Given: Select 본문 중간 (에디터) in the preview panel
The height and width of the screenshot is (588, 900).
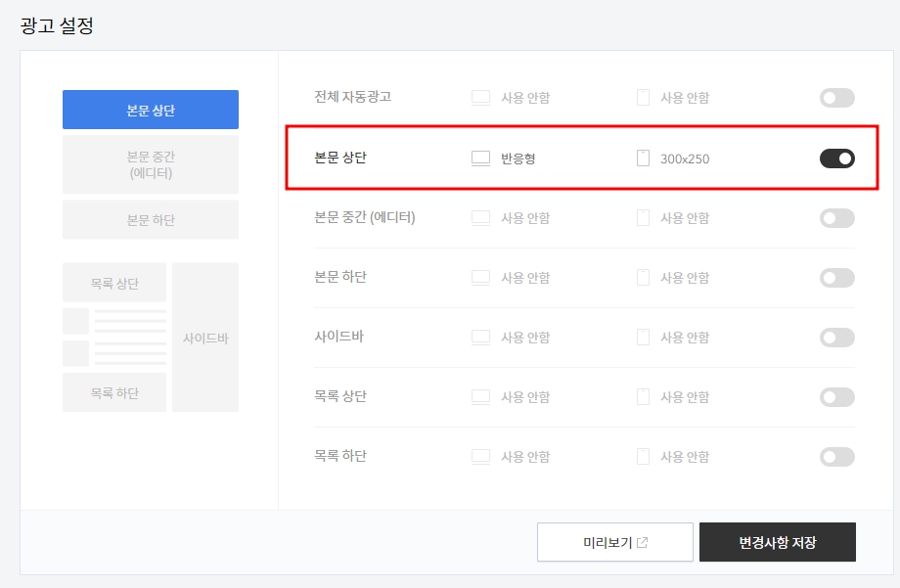Looking at the screenshot, I should pyautogui.click(x=150, y=163).
